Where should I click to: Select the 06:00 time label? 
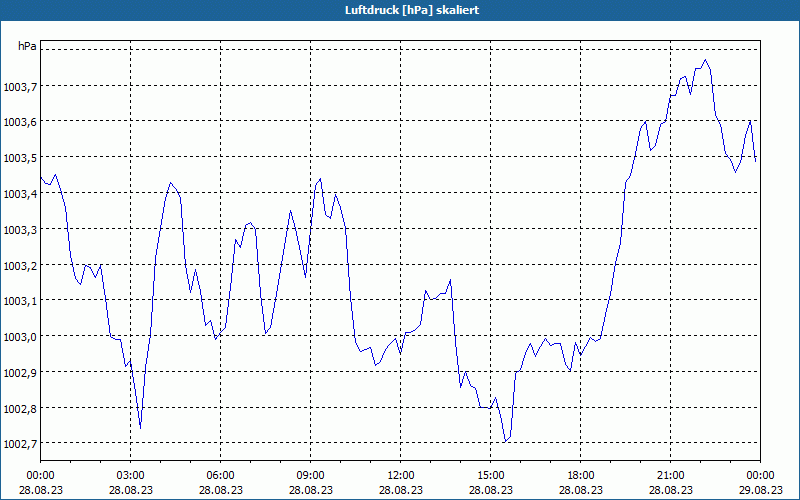click(x=220, y=476)
